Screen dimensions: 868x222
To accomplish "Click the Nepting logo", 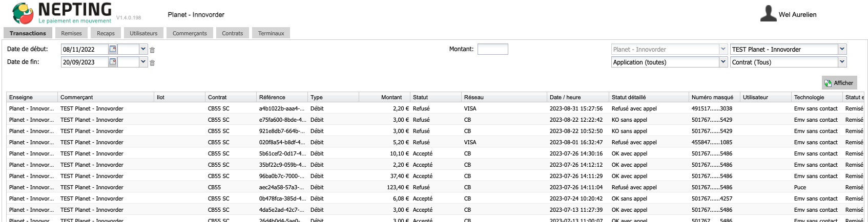I will (23, 13).
